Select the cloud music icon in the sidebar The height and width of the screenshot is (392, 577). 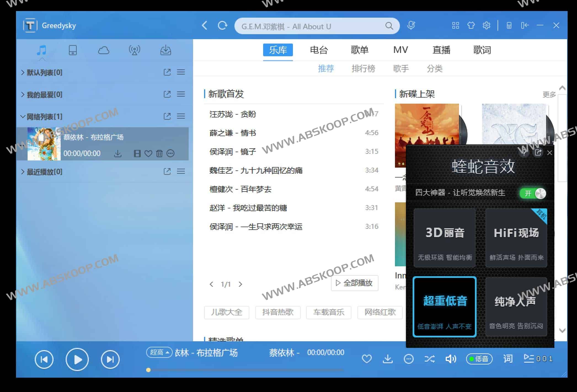[x=104, y=50]
